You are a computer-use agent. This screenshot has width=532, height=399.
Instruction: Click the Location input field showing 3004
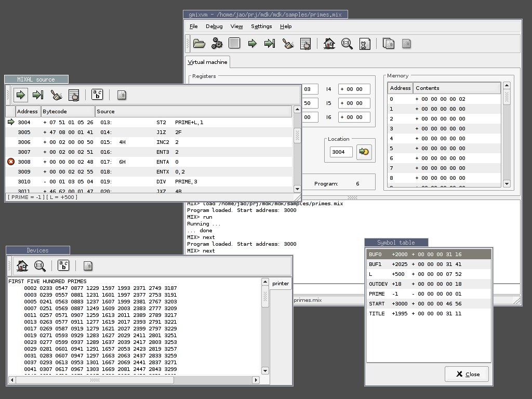tap(341, 152)
